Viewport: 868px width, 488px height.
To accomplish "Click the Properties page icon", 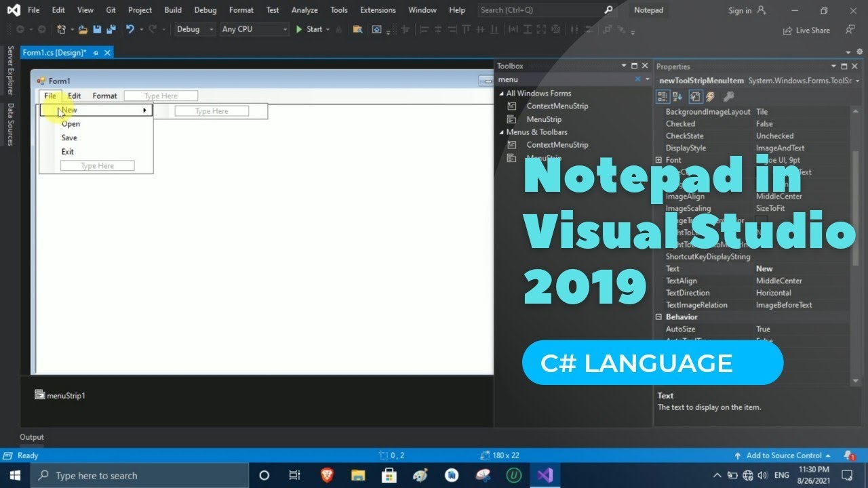I will click(x=695, y=97).
